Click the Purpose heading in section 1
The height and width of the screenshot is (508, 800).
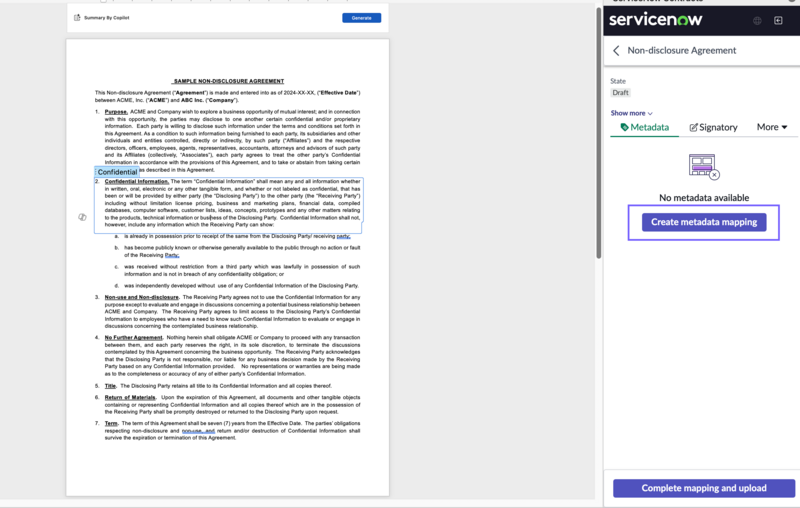tap(116, 112)
